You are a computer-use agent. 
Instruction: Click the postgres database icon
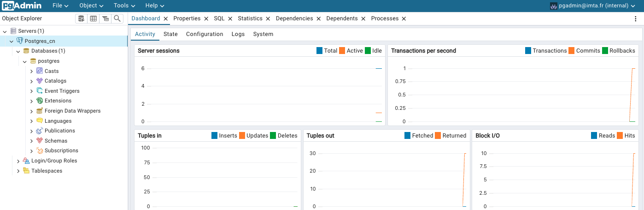33,61
